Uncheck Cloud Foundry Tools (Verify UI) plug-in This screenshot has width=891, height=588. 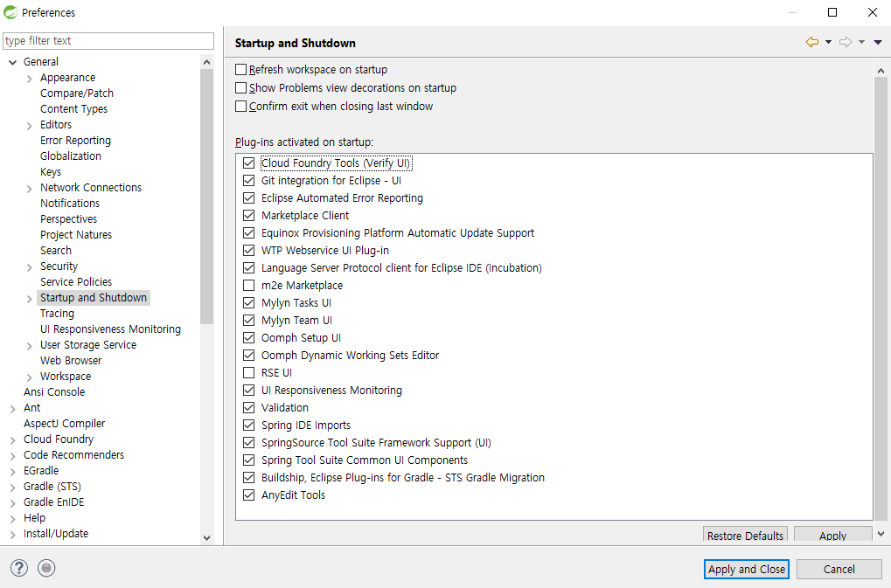[248, 163]
